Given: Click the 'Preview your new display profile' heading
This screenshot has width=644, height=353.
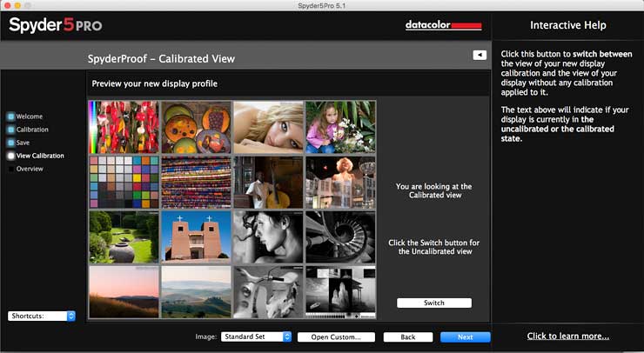Looking at the screenshot, I should click(154, 83).
